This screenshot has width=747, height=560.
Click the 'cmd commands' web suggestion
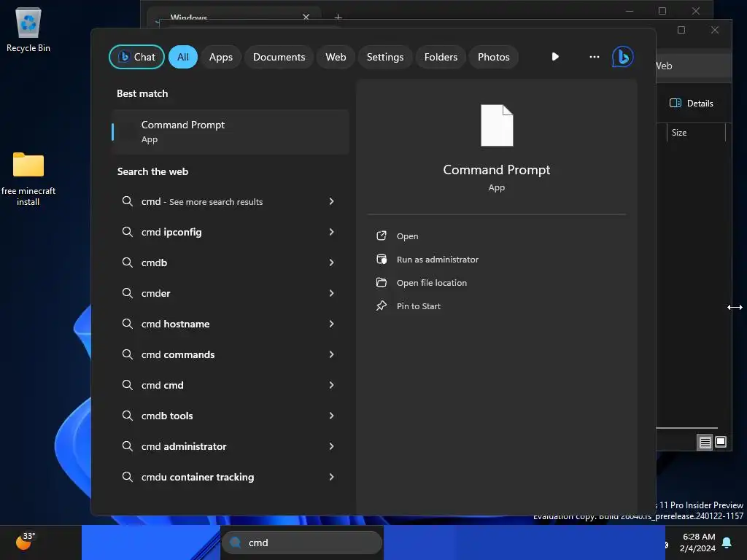click(231, 354)
